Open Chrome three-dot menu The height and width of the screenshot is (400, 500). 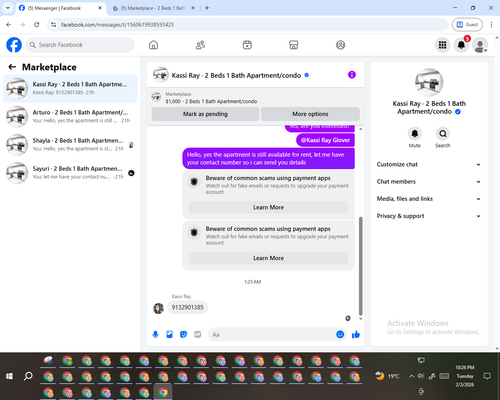pos(491,24)
